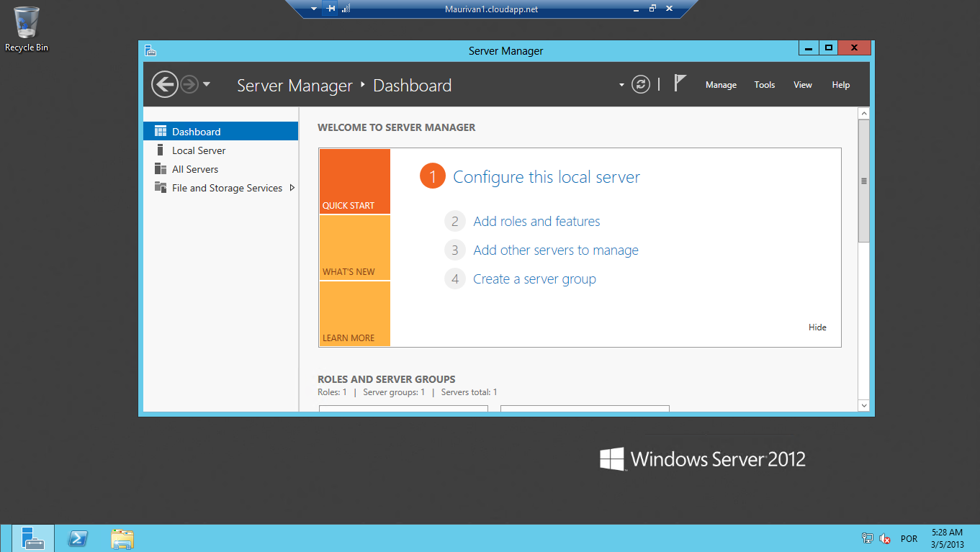Open dropdown arrow beside refresh button
This screenshot has height=552, width=980.
tap(621, 85)
